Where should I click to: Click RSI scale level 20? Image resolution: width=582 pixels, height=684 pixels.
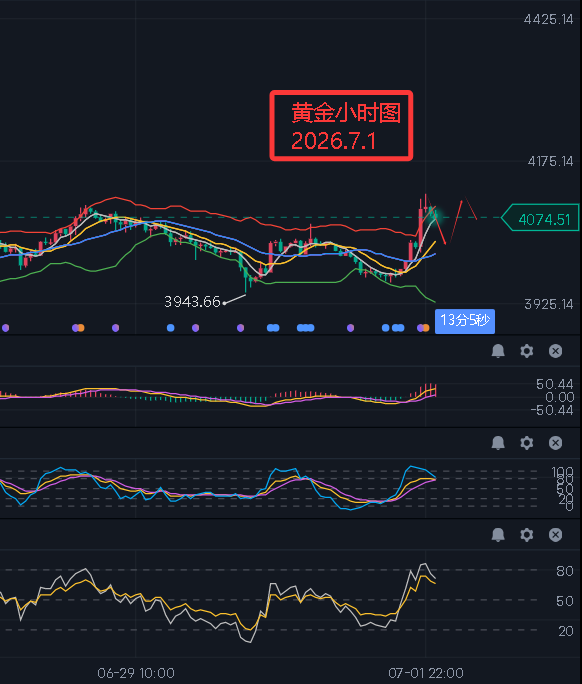[565, 631]
